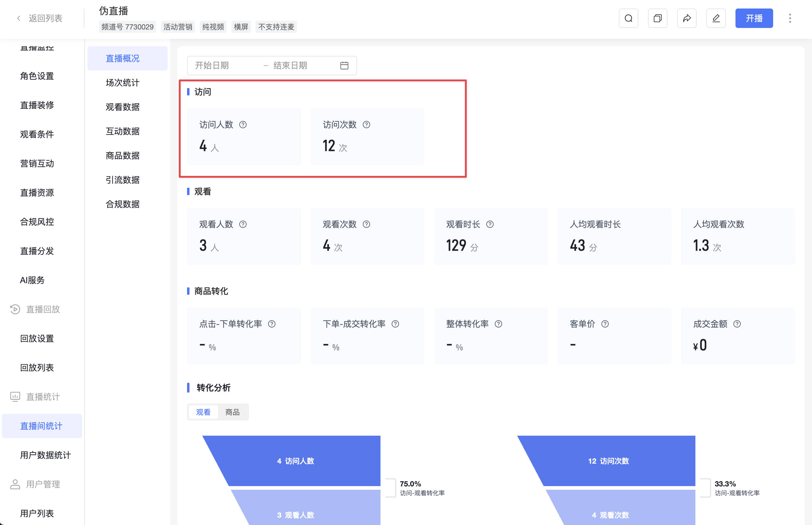Image resolution: width=812 pixels, height=525 pixels.
Task: Click help icon next to 访问人数
Action: pos(243,125)
